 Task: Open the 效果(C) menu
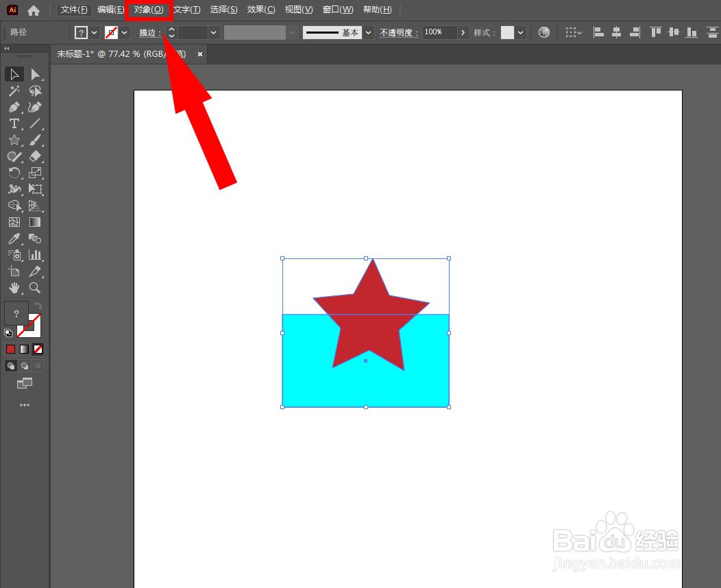(260, 10)
